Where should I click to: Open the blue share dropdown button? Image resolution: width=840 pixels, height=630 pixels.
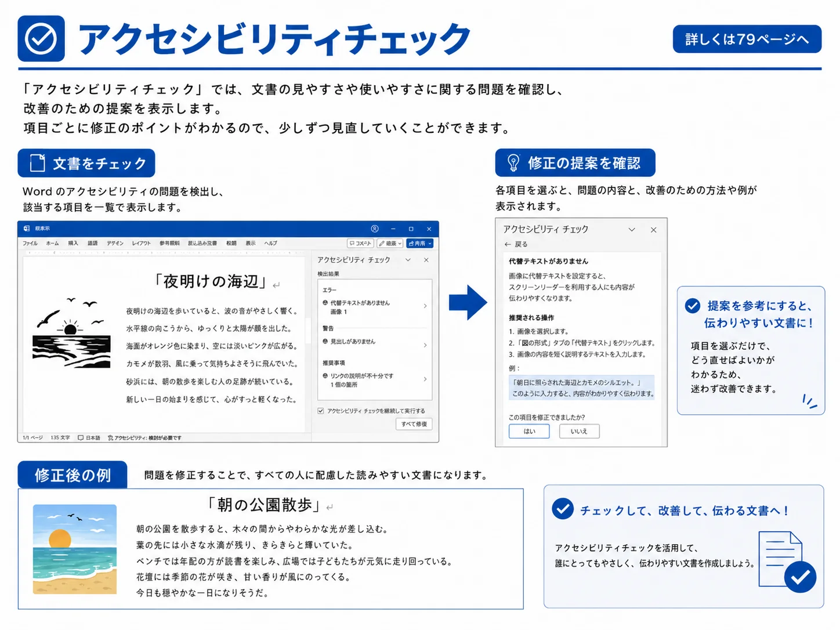420,243
